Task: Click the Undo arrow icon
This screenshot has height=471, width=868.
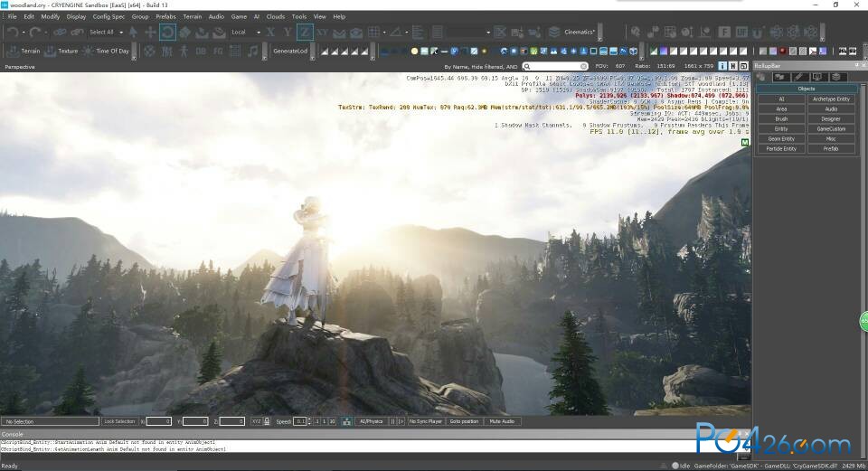Action: [12, 33]
